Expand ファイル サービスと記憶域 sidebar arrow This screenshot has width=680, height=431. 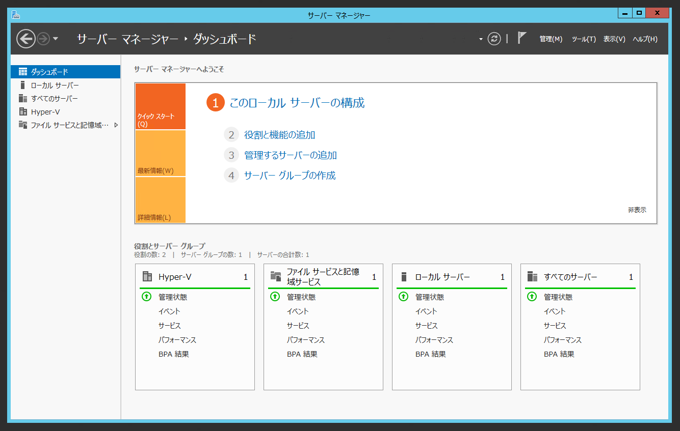click(116, 125)
